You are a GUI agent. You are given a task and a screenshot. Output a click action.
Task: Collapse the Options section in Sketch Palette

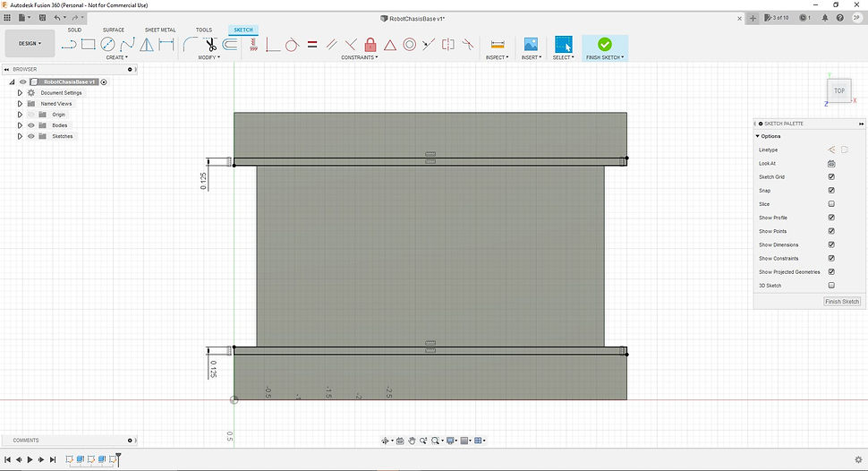(x=757, y=136)
